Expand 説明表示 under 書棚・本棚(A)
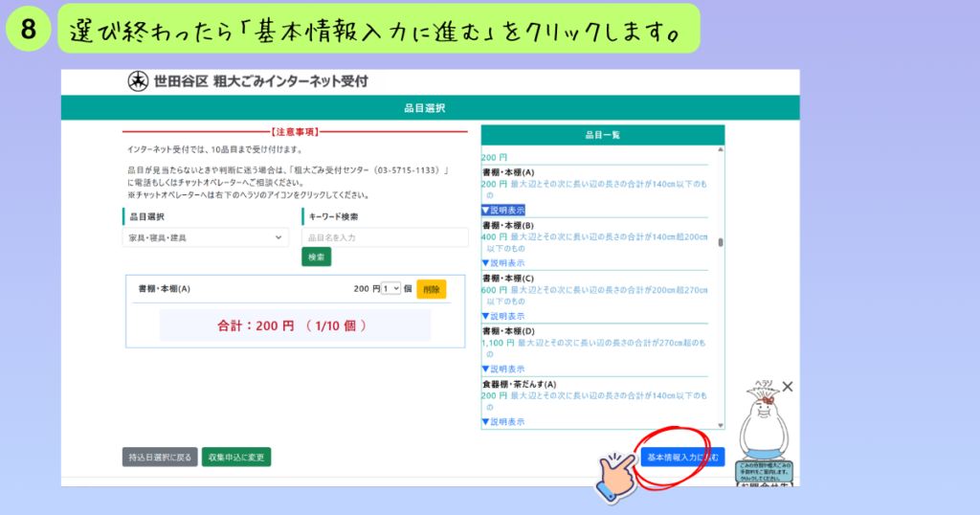This screenshot has height=515, width=980. click(x=503, y=210)
